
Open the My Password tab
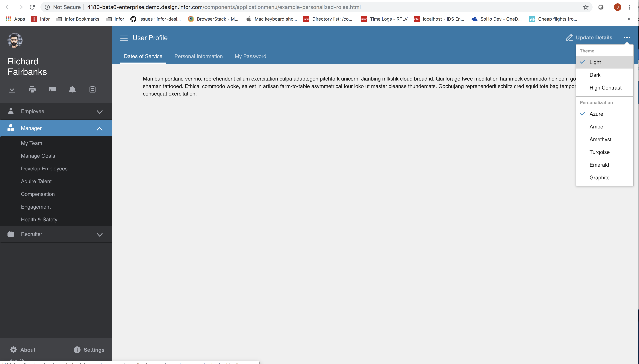[x=250, y=56]
